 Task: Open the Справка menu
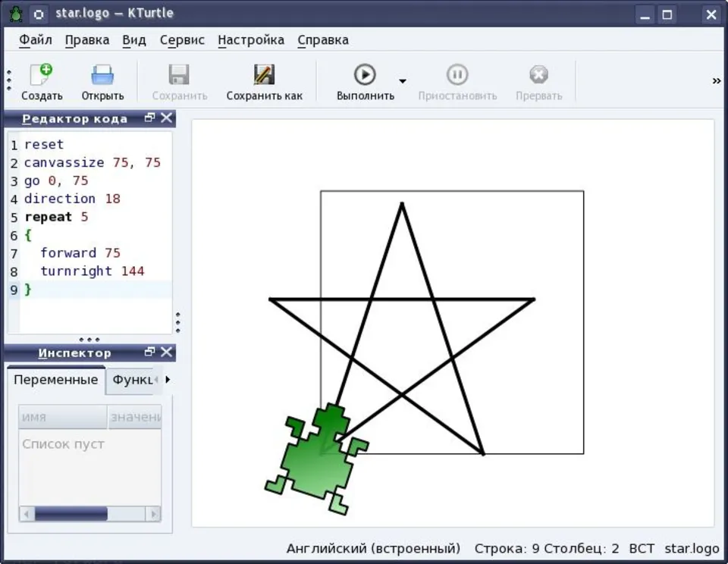coord(323,40)
